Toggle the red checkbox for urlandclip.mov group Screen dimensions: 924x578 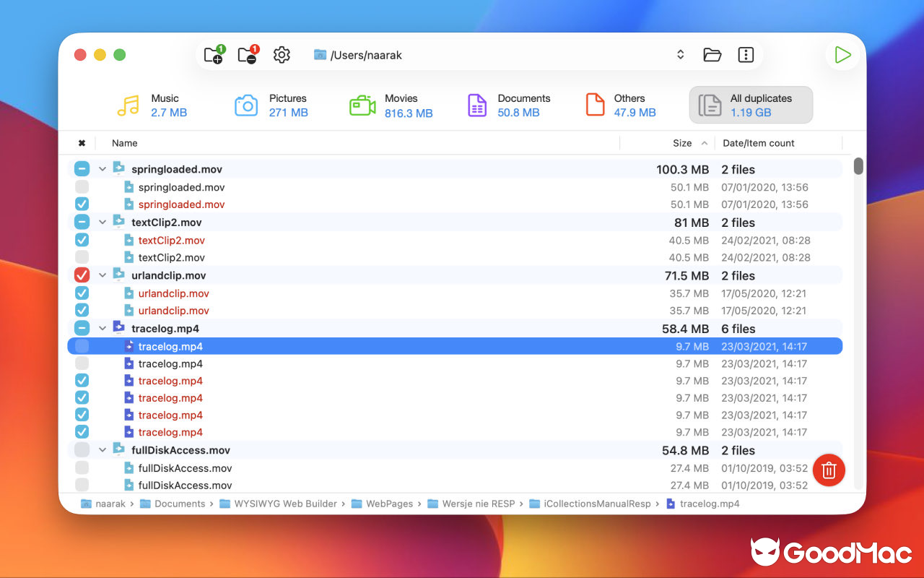(82, 275)
